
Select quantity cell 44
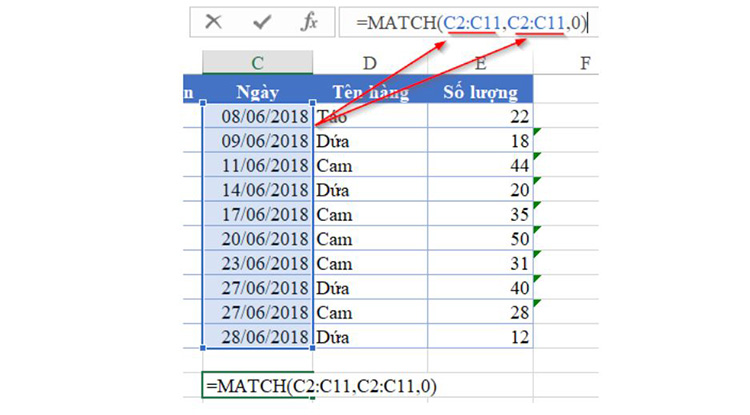click(480, 165)
